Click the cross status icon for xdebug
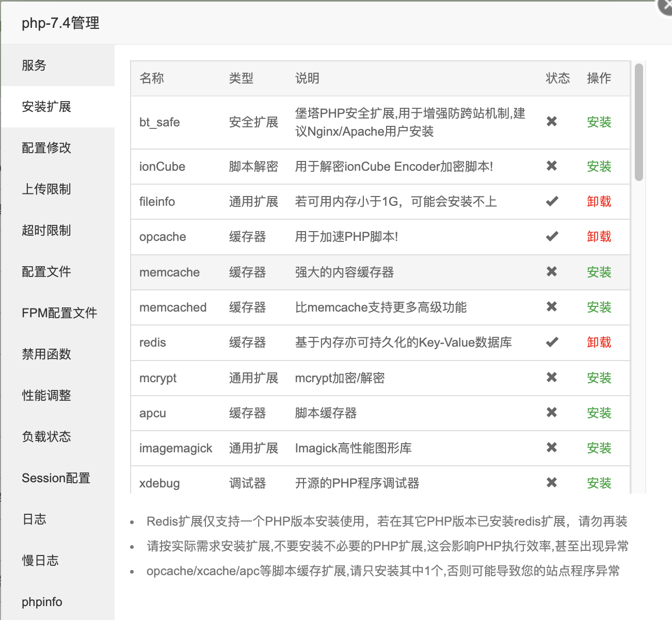This screenshot has width=672, height=620. click(x=551, y=483)
